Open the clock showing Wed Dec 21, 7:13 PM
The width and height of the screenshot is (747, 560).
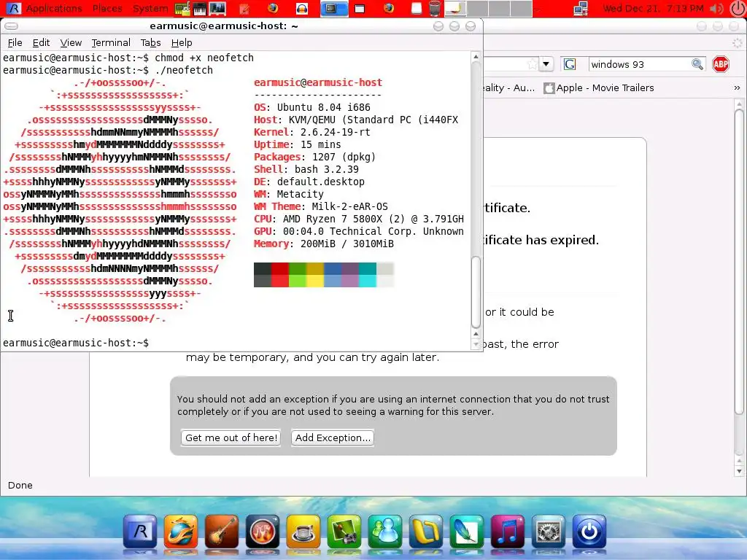coord(653,8)
